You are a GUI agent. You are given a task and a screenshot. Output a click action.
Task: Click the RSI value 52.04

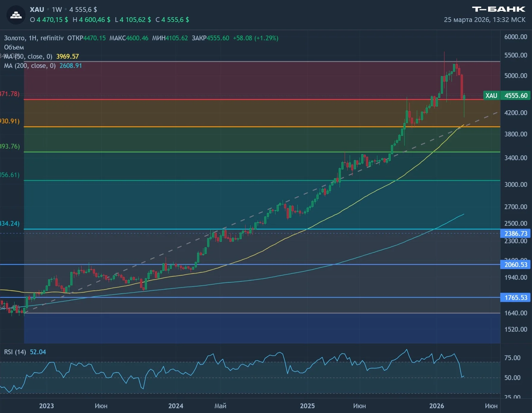(x=38, y=352)
